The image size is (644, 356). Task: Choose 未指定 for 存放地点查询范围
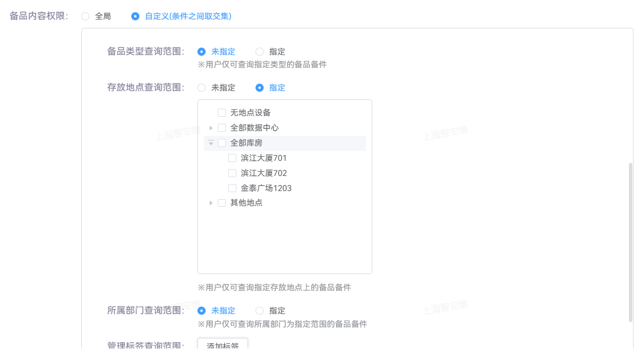[x=202, y=88]
